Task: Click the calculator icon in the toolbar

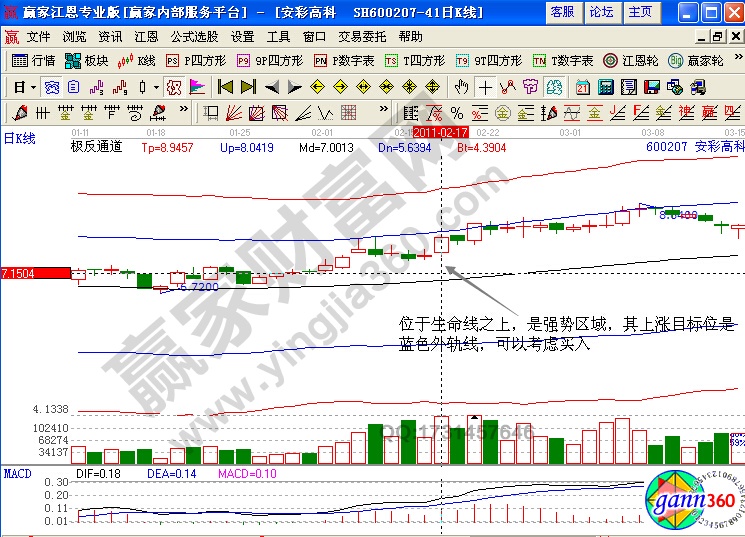Action: pos(605,86)
